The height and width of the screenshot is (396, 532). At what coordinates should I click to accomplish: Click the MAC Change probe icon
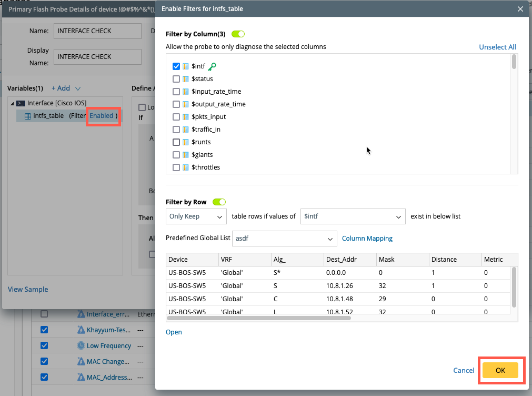coord(81,362)
